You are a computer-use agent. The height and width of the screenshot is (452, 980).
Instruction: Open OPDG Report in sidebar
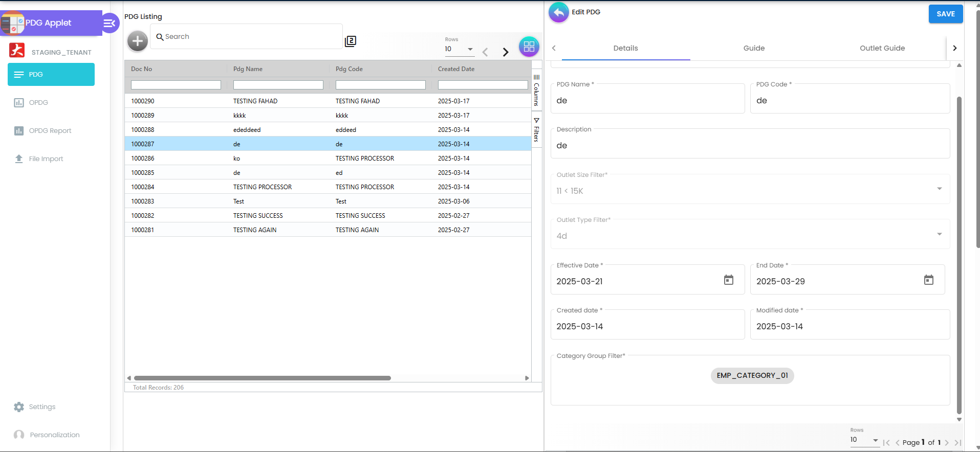50,130
